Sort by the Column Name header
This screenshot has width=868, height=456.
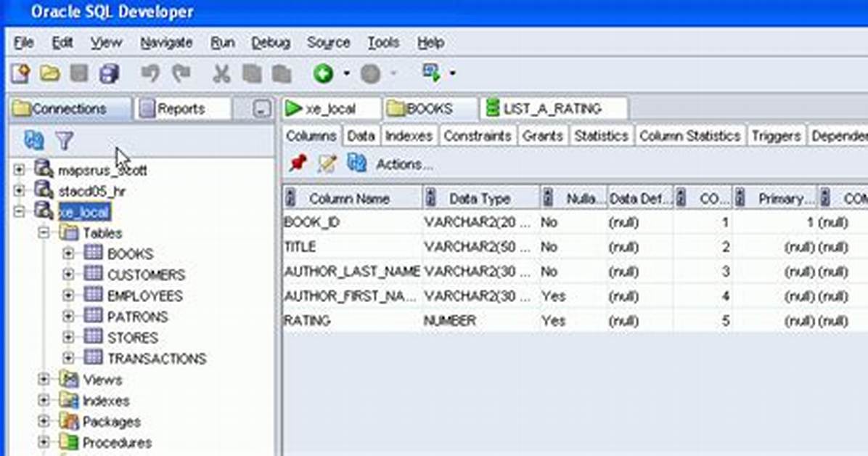[x=352, y=198]
